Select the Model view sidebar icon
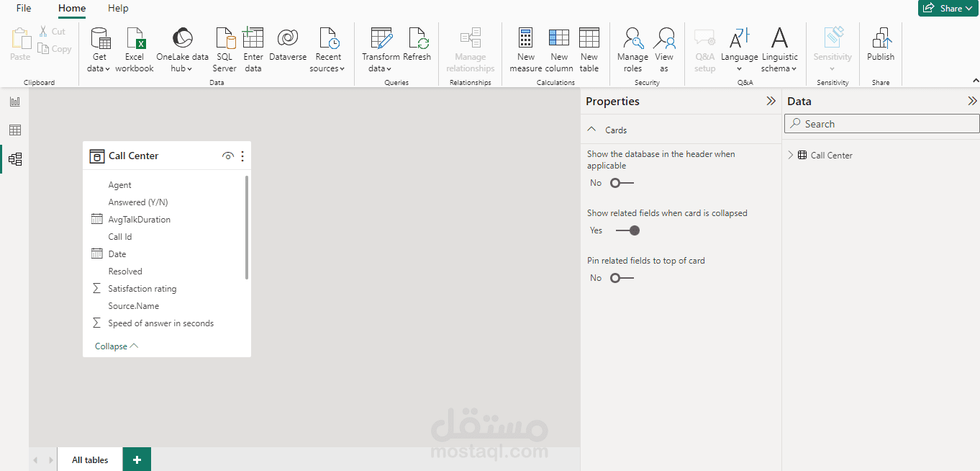This screenshot has height=471, width=980. point(14,159)
